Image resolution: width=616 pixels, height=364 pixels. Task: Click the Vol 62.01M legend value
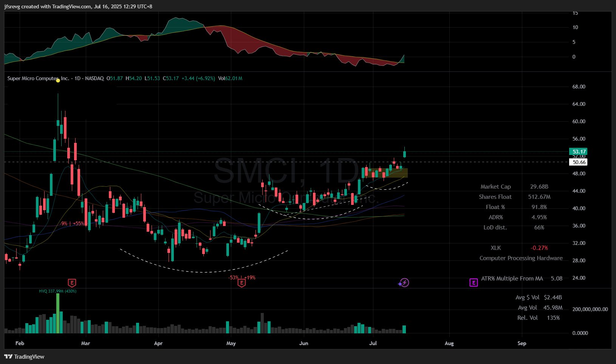tap(230, 78)
